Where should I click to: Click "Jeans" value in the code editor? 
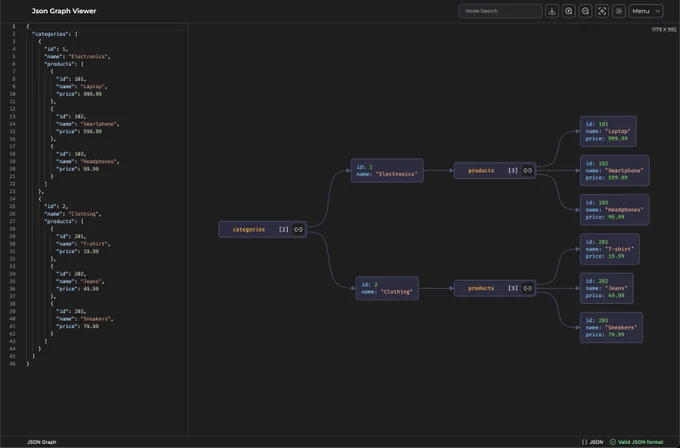coord(91,281)
